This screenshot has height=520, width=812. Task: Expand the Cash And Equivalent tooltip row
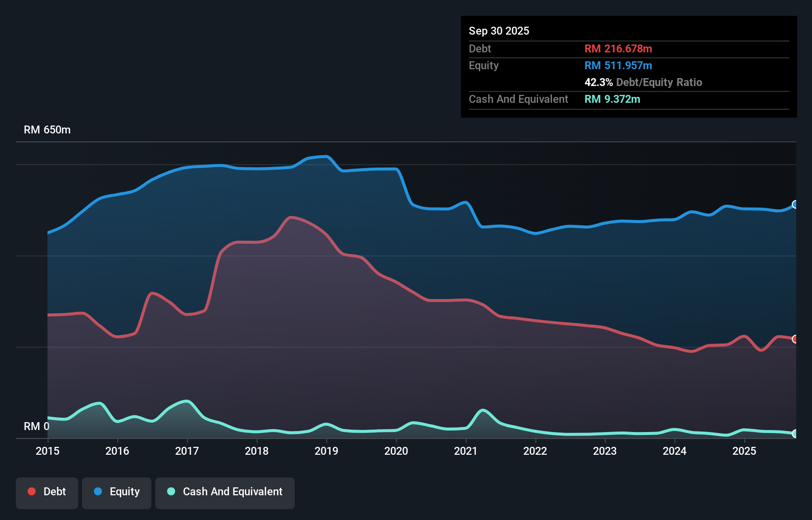(x=518, y=99)
